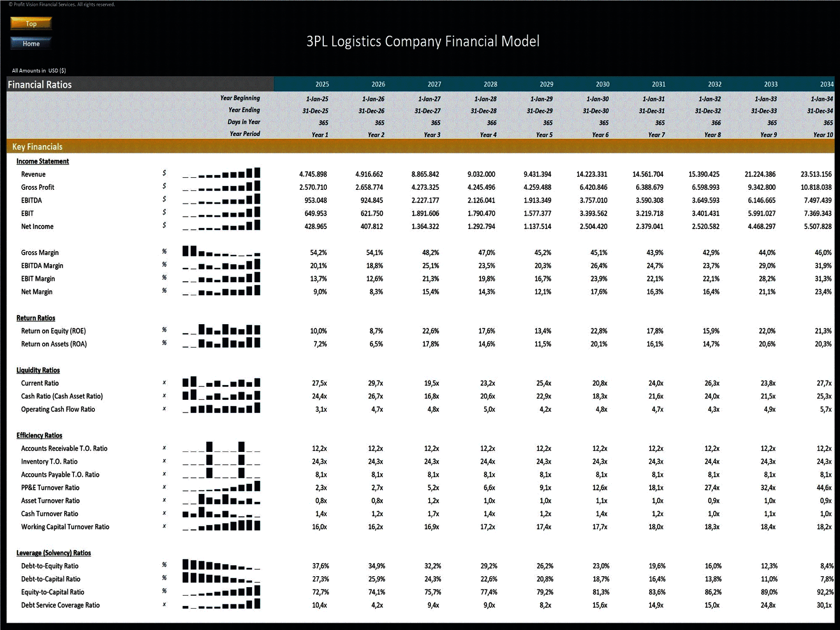Select the current ratio value 29,7x
This screenshot has width=840, height=630.
pos(375,383)
